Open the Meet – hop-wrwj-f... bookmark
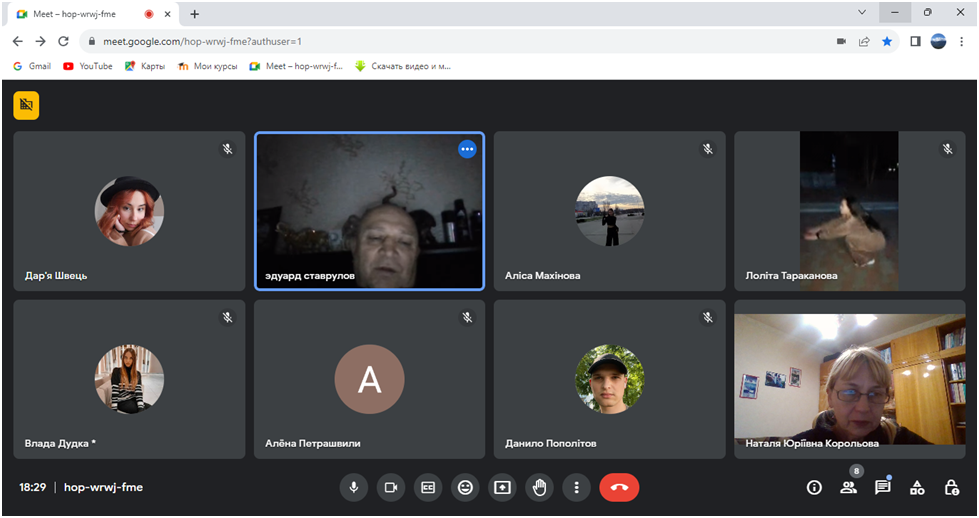 (296, 66)
